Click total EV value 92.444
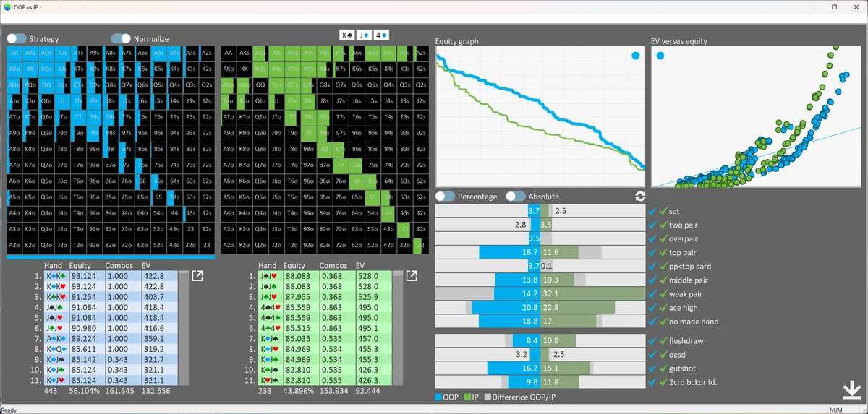Viewport: 868px width, 414px height. [x=369, y=391]
